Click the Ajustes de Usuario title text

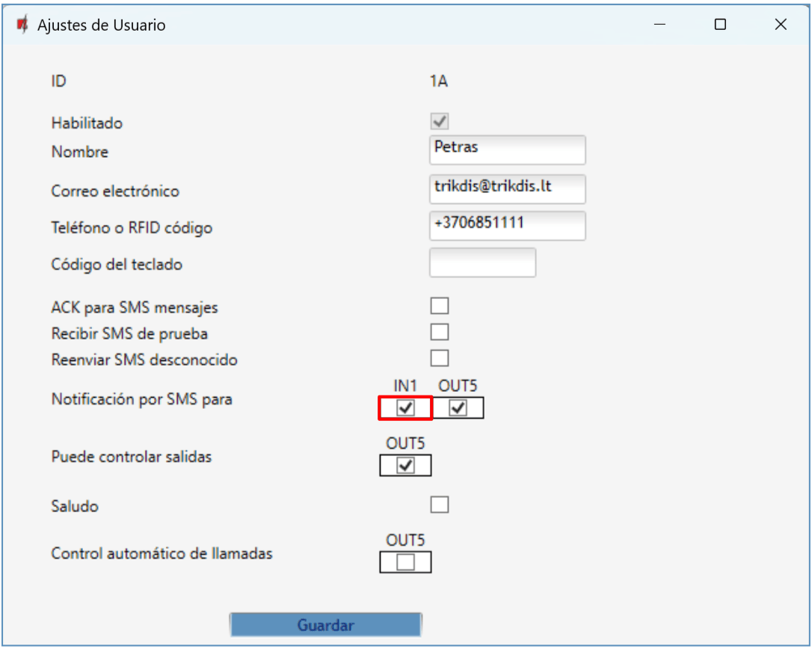click(102, 25)
